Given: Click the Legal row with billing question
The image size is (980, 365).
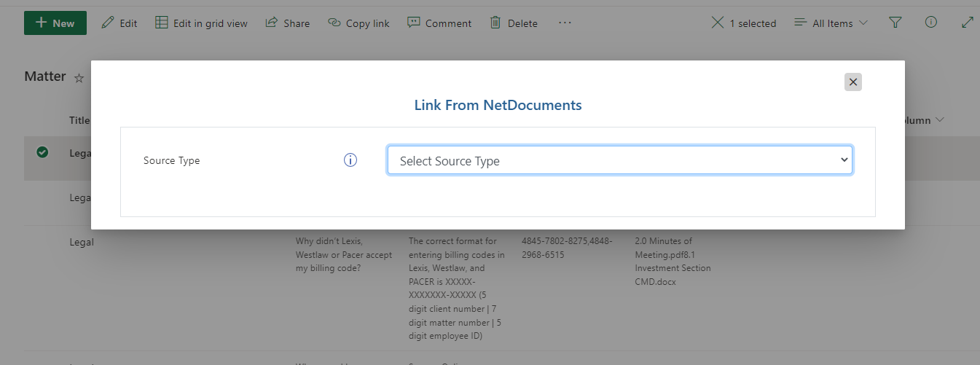Looking at the screenshot, I should coord(490,289).
